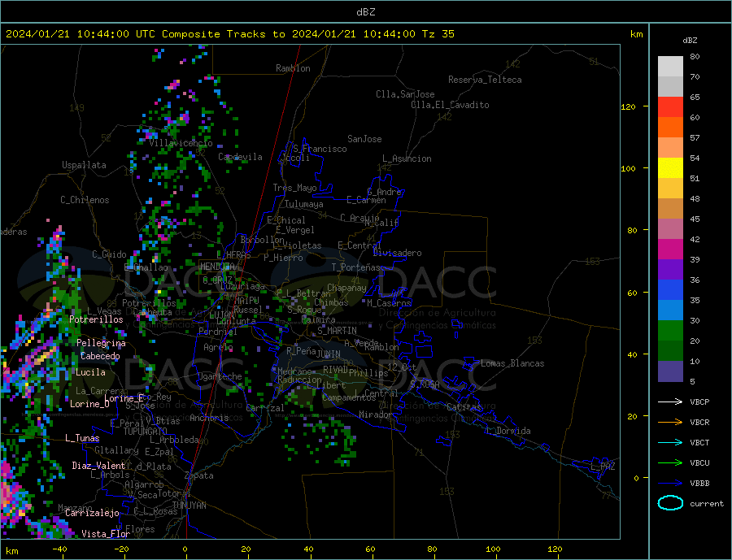Click the 'Cabecedo' map label
Image resolution: width=732 pixels, height=560 pixels.
100,356
